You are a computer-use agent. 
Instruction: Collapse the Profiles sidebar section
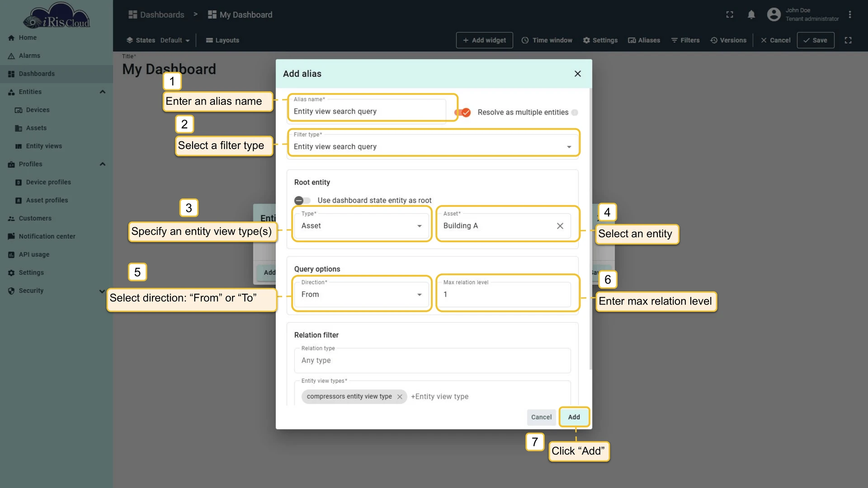tap(103, 164)
